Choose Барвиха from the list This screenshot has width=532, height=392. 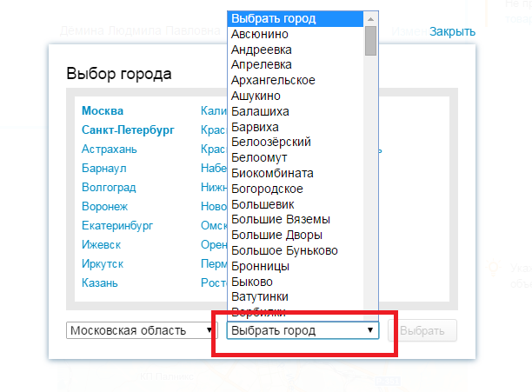tap(255, 128)
